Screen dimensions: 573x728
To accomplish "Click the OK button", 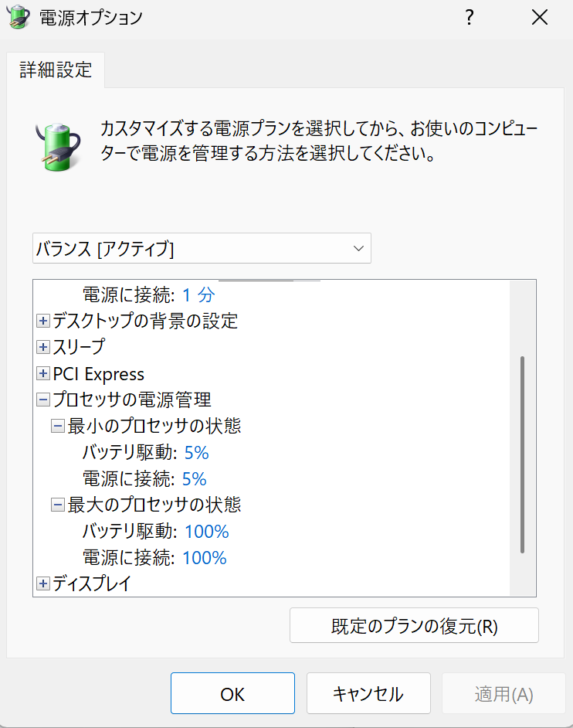I will tap(232, 693).
